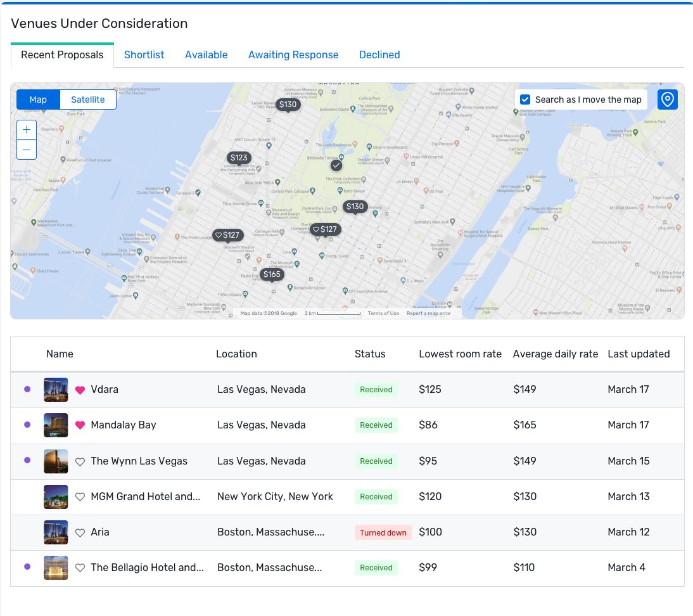Select the $123 map price marker
The image size is (693, 616).
239,158
